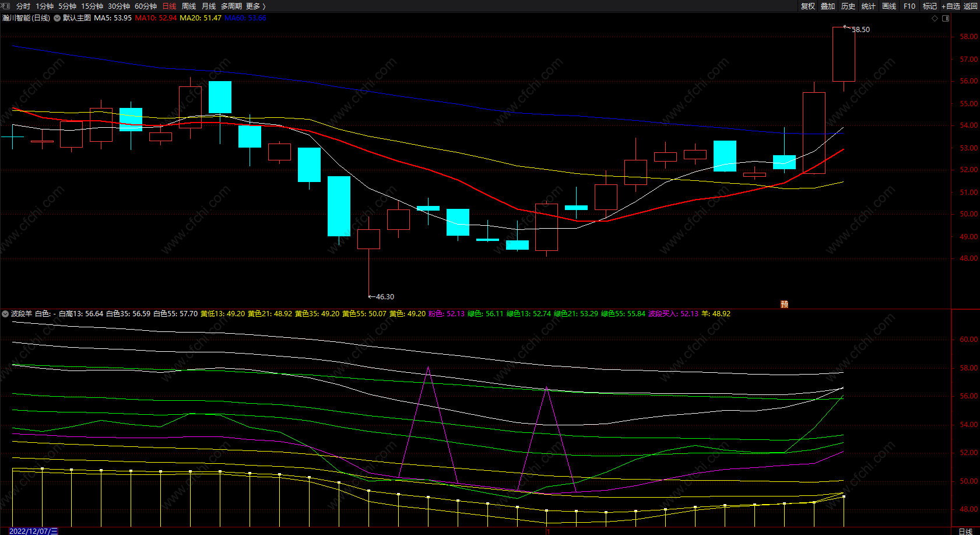The image size is (980, 535).
Task: Click the 复权 button
Action: [808, 6]
